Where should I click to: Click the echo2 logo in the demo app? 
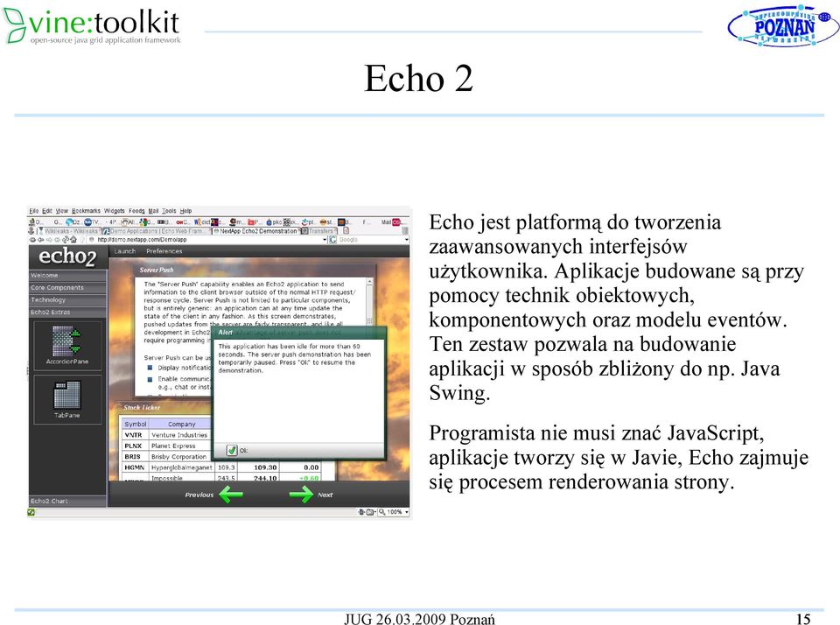point(67,256)
